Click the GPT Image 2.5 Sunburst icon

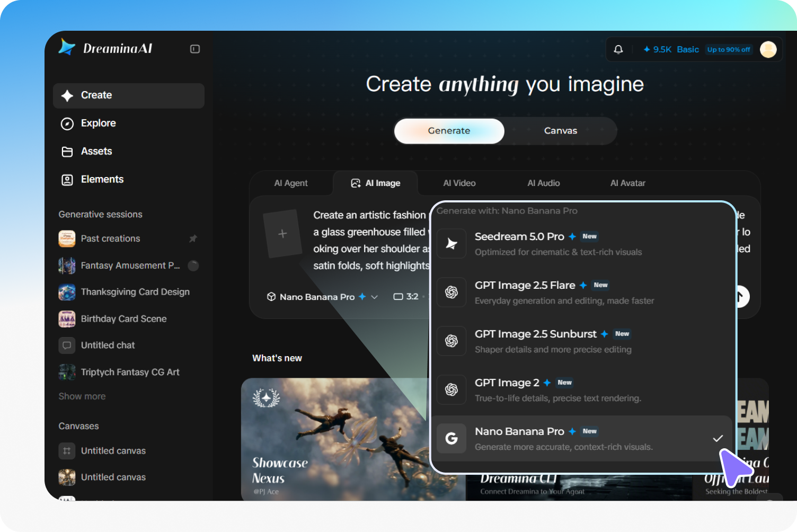[x=451, y=341]
